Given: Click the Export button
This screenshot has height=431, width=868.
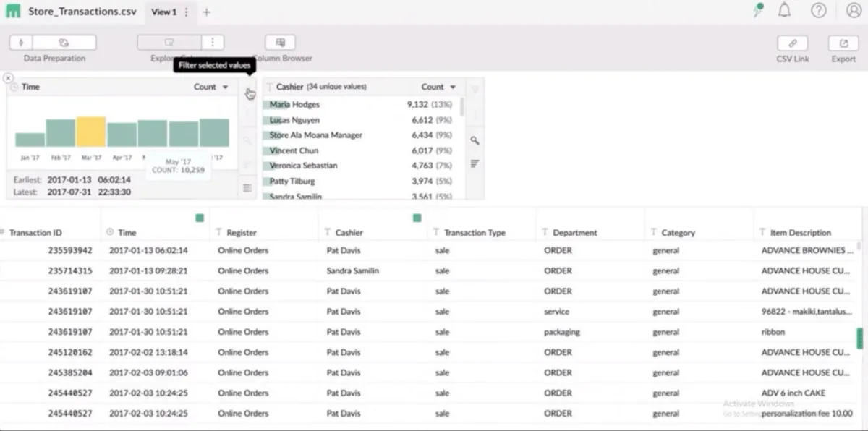Looking at the screenshot, I should 843,43.
